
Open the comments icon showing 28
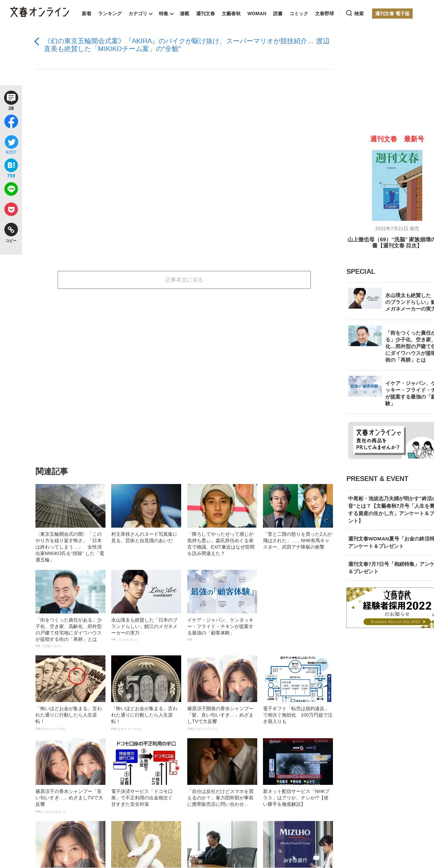click(x=11, y=98)
